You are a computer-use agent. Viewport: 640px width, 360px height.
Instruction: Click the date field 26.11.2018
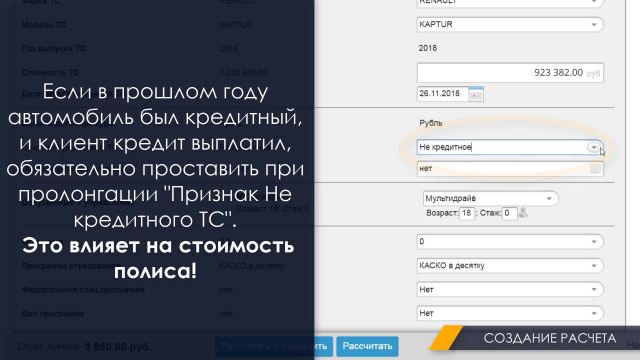point(442,93)
